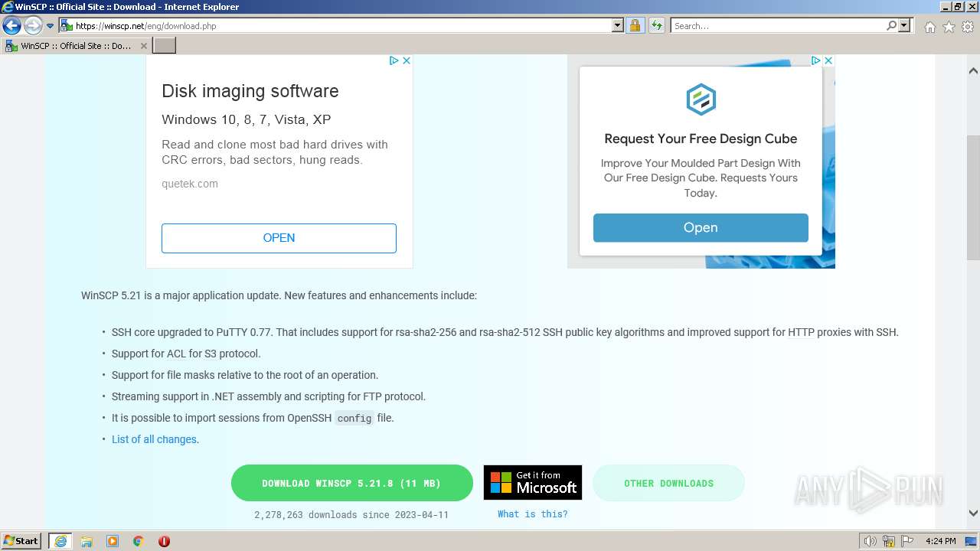The image size is (980, 551).
Task: Click the OPEN button in left ad
Action: click(x=279, y=238)
